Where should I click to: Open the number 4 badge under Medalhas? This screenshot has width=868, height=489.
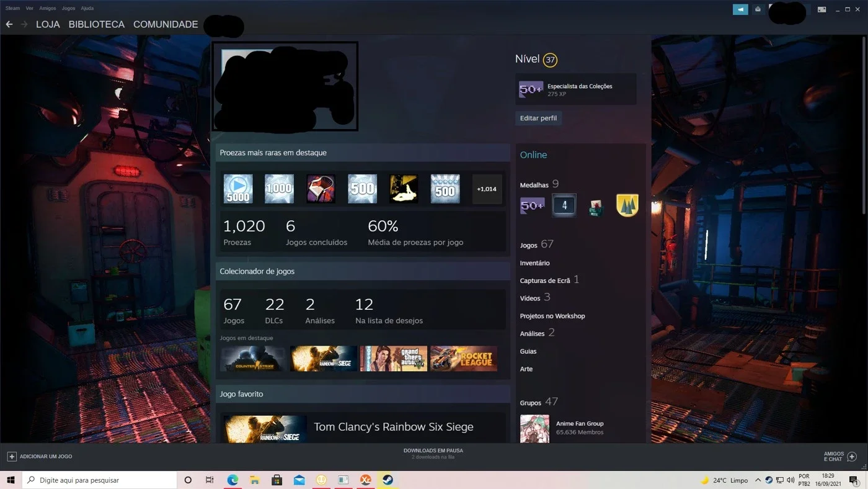(564, 205)
